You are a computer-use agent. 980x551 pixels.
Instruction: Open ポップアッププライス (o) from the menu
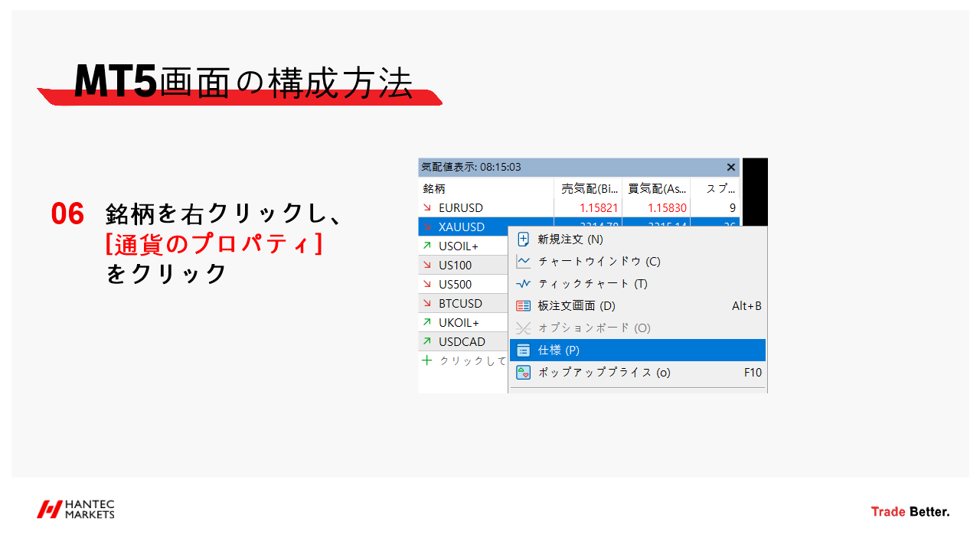[x=638, y=373]
